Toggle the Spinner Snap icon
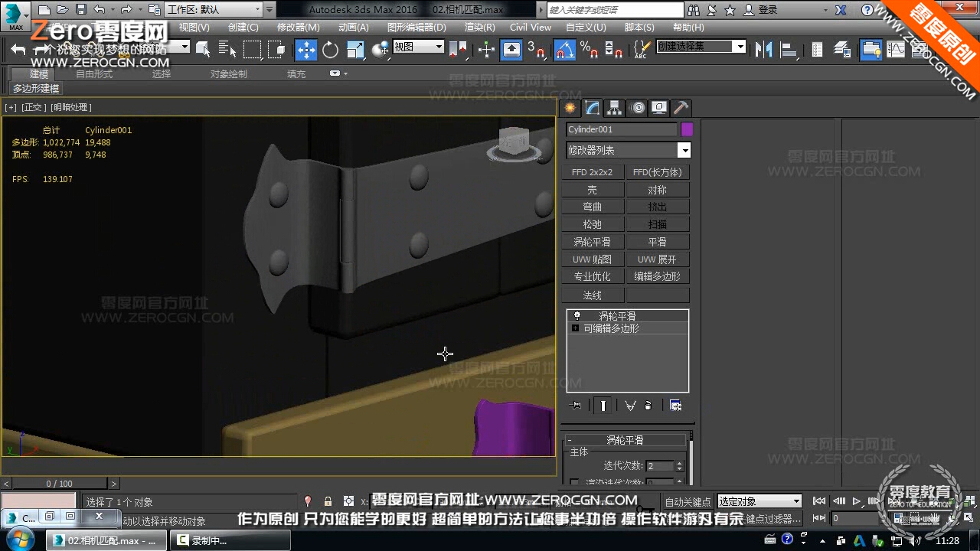Viewport: 980px width, 551px height. (613, 51)
